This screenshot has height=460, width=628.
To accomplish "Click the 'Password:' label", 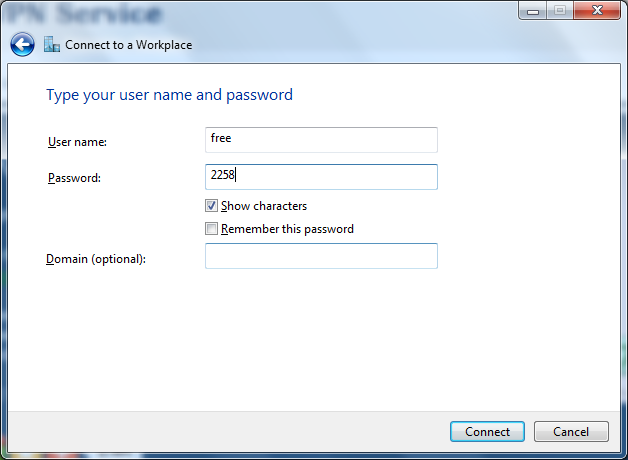I will click(74, 178).
